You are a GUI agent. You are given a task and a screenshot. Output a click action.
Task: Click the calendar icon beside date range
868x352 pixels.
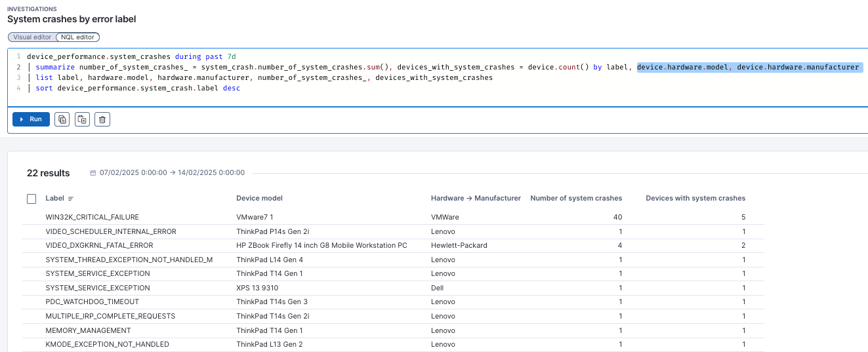click(x=94, y=173)
